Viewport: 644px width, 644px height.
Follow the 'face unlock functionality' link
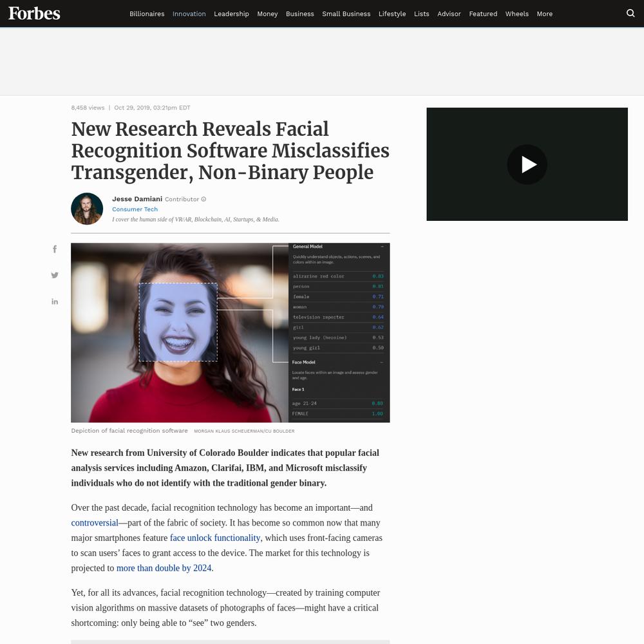[215, 538]
